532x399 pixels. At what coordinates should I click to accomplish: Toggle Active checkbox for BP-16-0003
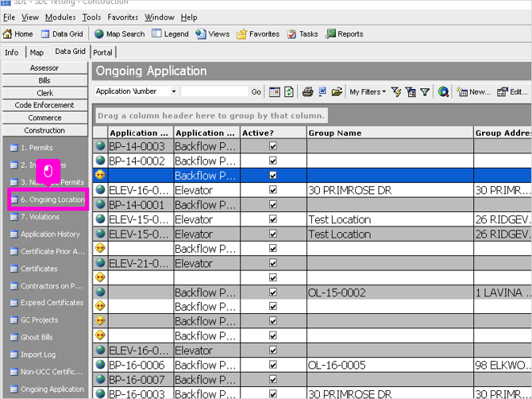tap(273, 393)
